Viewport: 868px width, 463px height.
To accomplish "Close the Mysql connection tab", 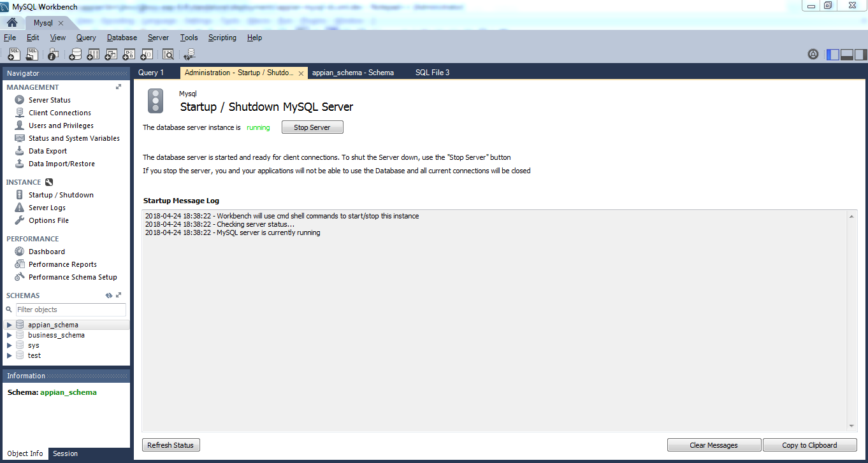I will (x=61, y=23).
